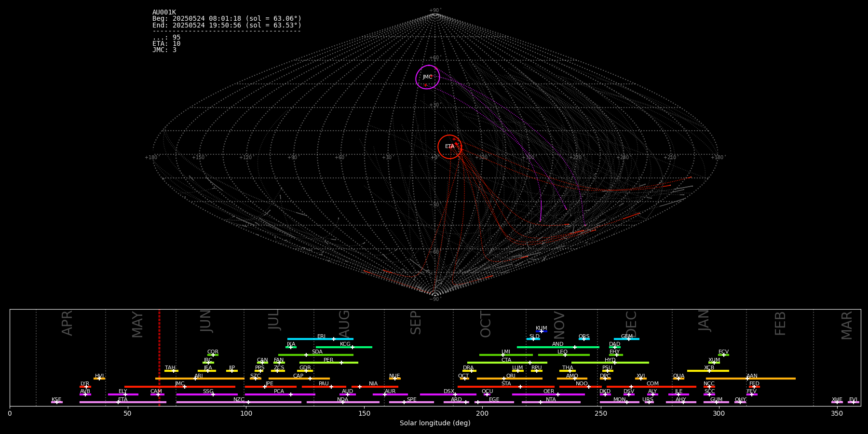Select the SDA shower activity bar
868x434 pixels.
316,355
